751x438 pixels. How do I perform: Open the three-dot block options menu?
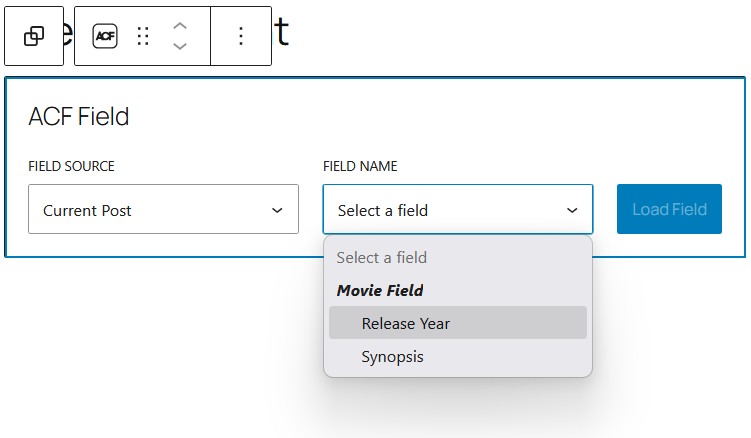(x=240, y=36)
